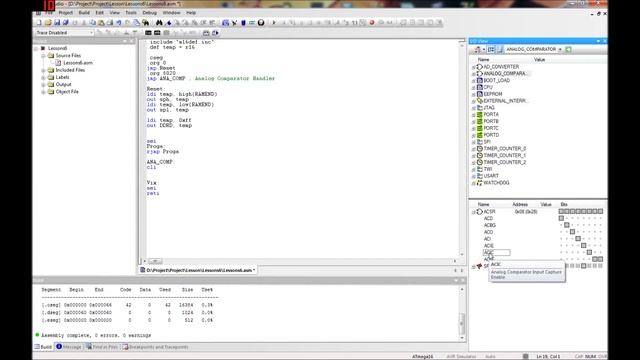Select the EEPROM entry in I/O View
Screen dimensions: 640x360
493,94
